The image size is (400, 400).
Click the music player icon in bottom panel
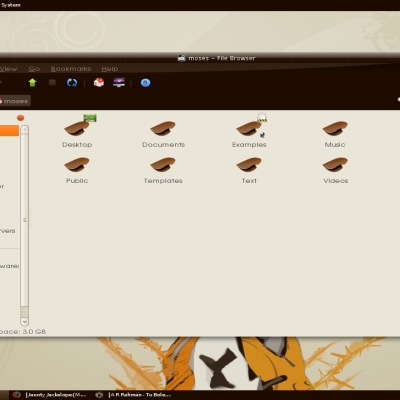99,395
